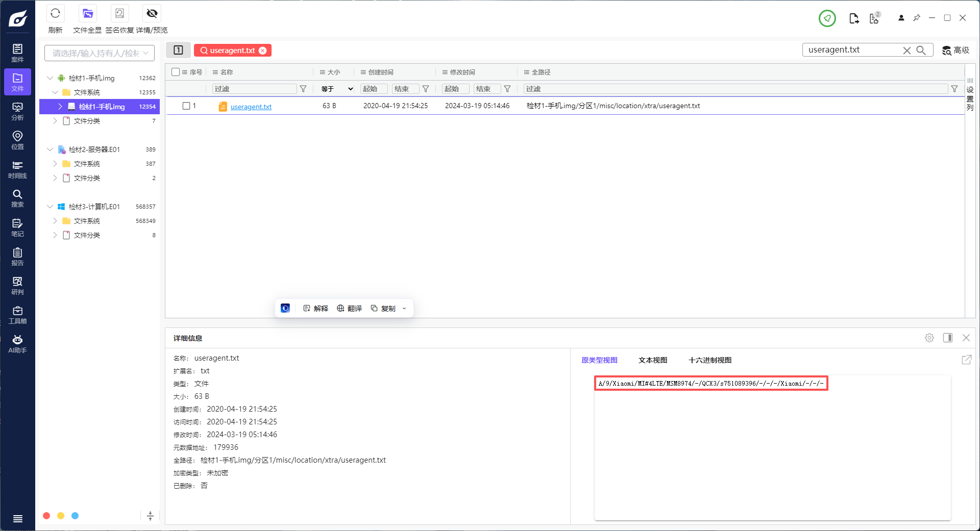Open the 等于 size comparison dropdown
The width and height of the screenshot is (980, 531).
pyautogui.click(x=337, y=89)
